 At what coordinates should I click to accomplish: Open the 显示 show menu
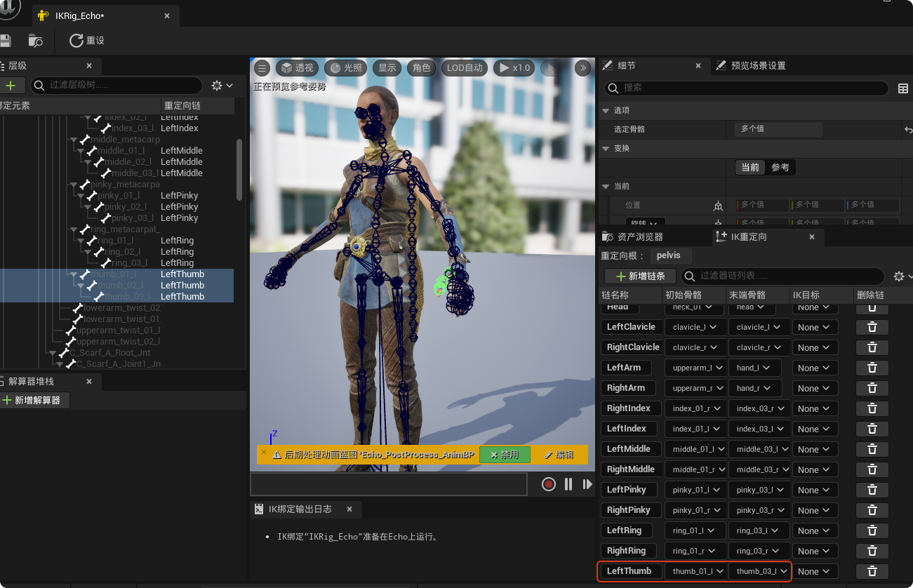pyautogui.click(x=387, y=68)
